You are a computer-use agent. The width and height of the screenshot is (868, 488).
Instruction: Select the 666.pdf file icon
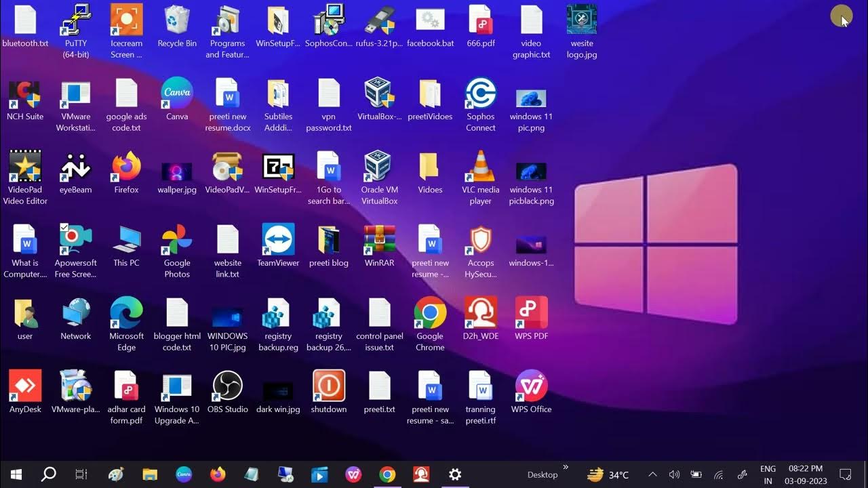click(x=480, y=20)
